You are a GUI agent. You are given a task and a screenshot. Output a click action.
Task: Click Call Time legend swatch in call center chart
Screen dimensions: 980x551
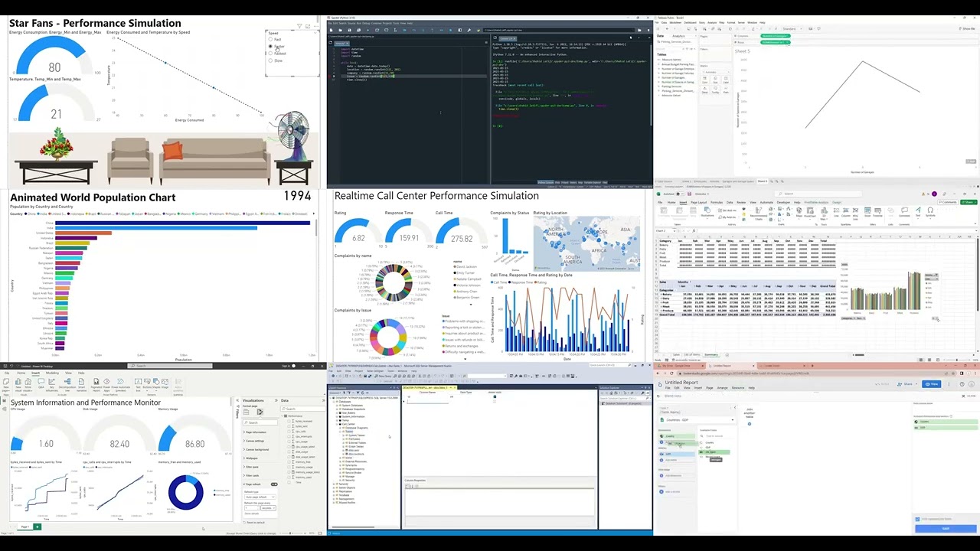[x=492, y=282]
